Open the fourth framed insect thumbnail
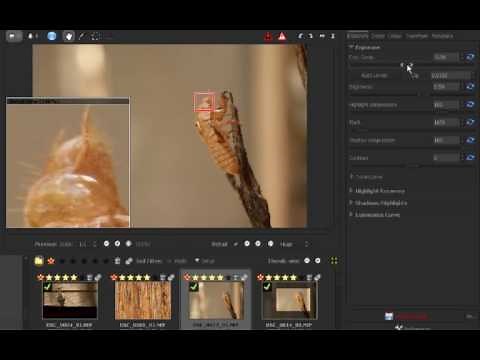 289,300
